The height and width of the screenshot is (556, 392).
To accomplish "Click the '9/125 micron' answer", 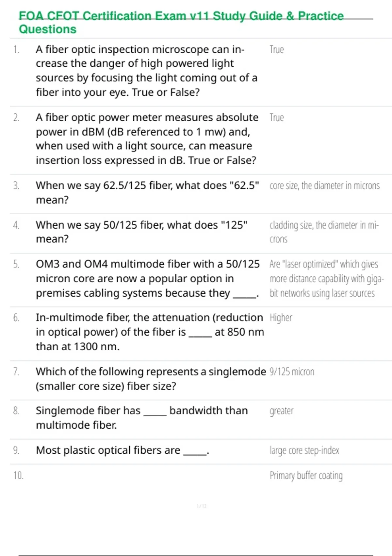I will (292, 372).
